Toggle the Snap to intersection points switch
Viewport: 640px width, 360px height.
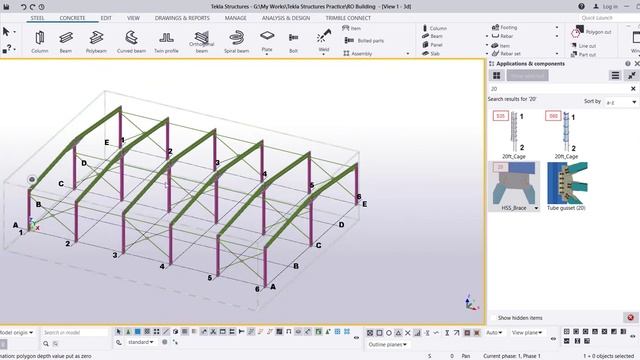[x=407, y=333]
